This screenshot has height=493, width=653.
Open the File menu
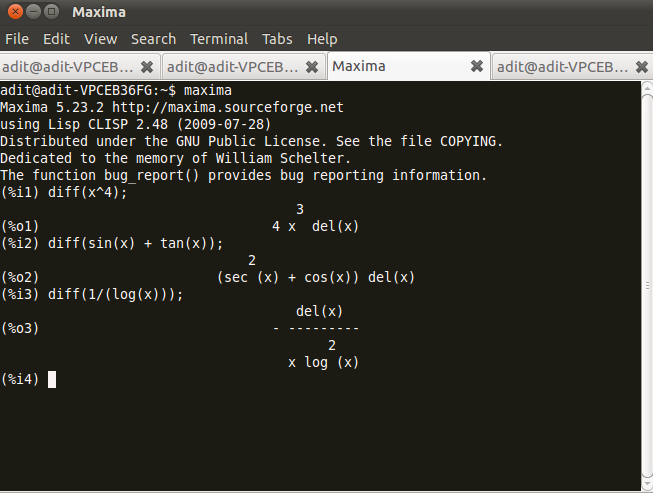pyautogui.click(x=17, y=39)
